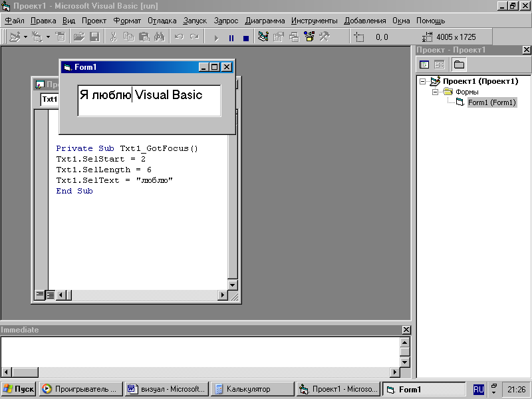Close the Immediate window panel
The image size is (532, 399).
406,330
